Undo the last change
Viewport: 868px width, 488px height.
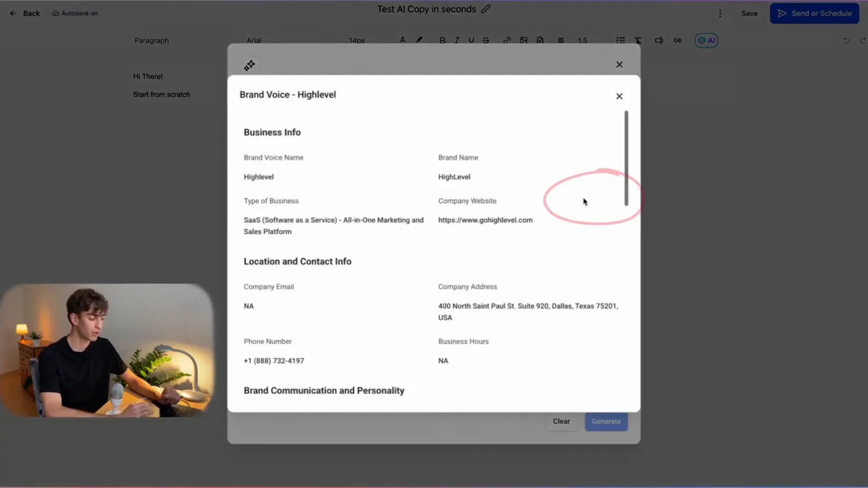[846, 40]
